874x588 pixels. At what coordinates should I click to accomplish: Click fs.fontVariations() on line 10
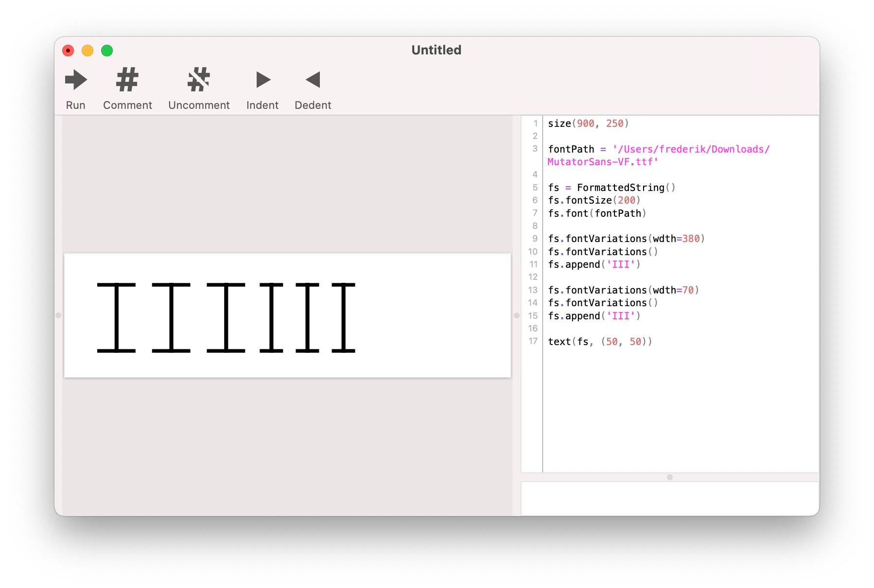point(603,252)
